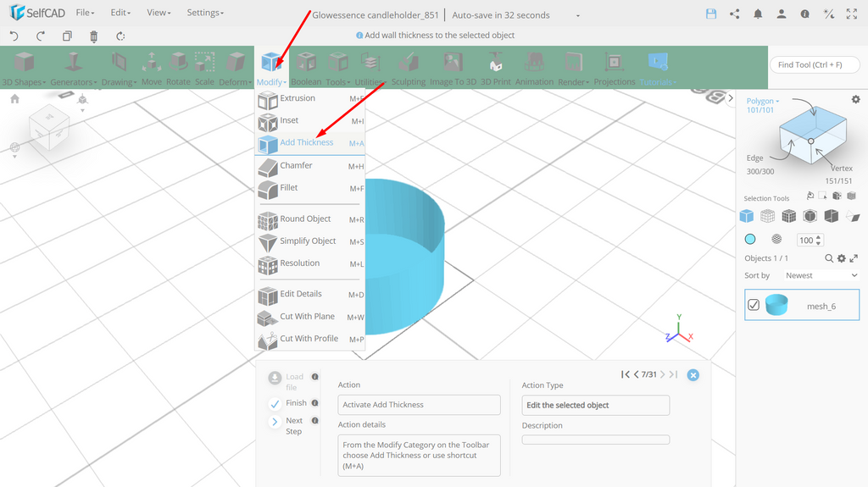This screenshot has height=487, width=868.
Task: Choose Resolution from the Modify menu
Action: (310, 264)
